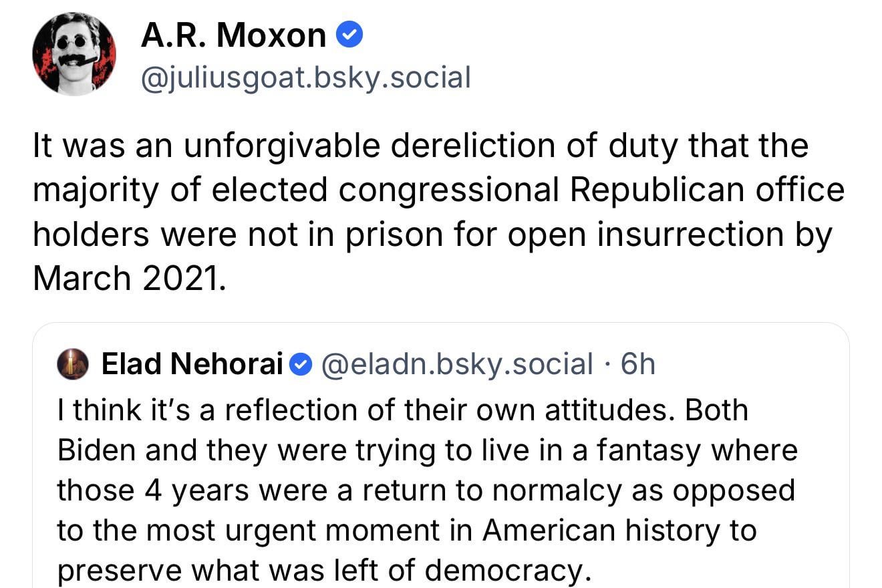Click verified badge beside A.R. Moxon
The height and width of the screenshot is (588, 882).
349,35
